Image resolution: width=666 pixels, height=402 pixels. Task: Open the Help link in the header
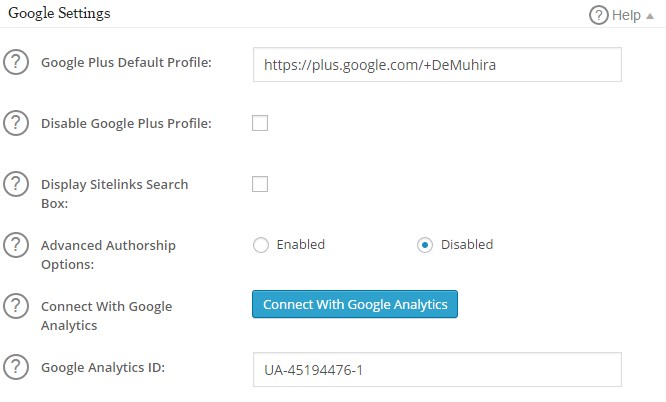point(626,15)
